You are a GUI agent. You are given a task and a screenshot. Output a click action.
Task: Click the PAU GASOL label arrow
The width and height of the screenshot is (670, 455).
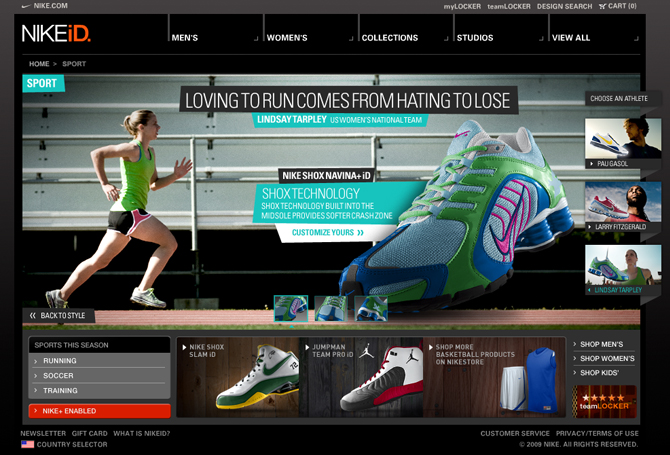click(591, 164)
